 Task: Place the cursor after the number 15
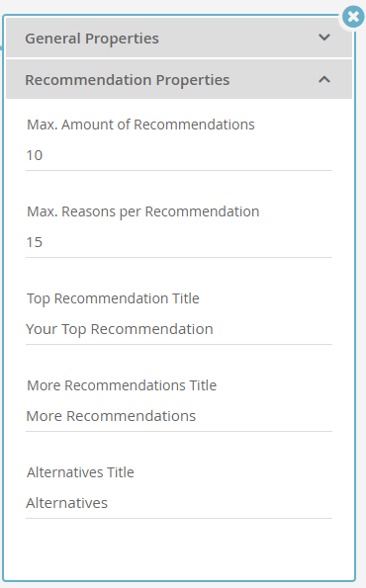(x=44, y=242)
